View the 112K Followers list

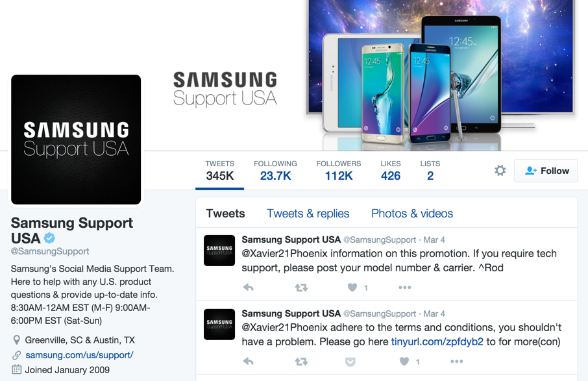click(x=339, y=171)
